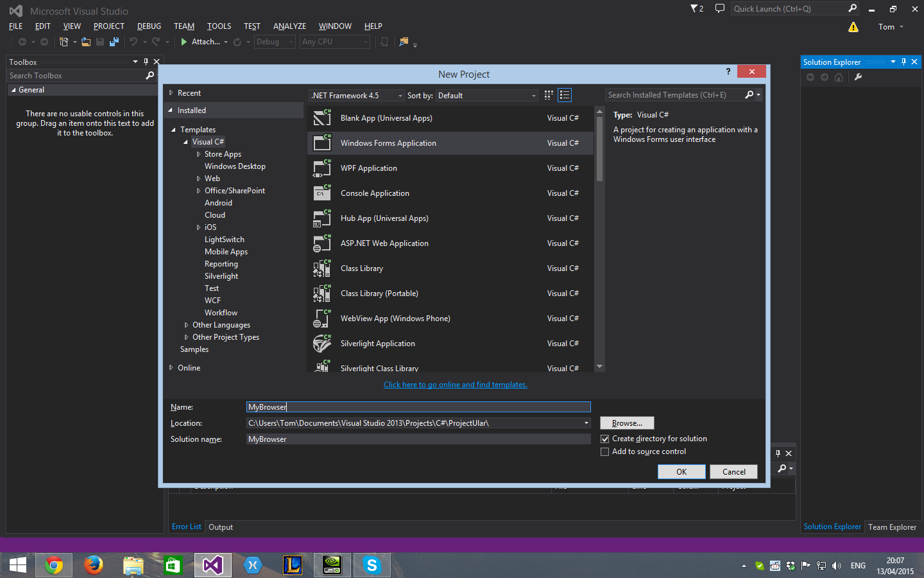Choose the Class Library template icon
The height and width of the screenshot is (578, 924).
(x=322, y=268)
